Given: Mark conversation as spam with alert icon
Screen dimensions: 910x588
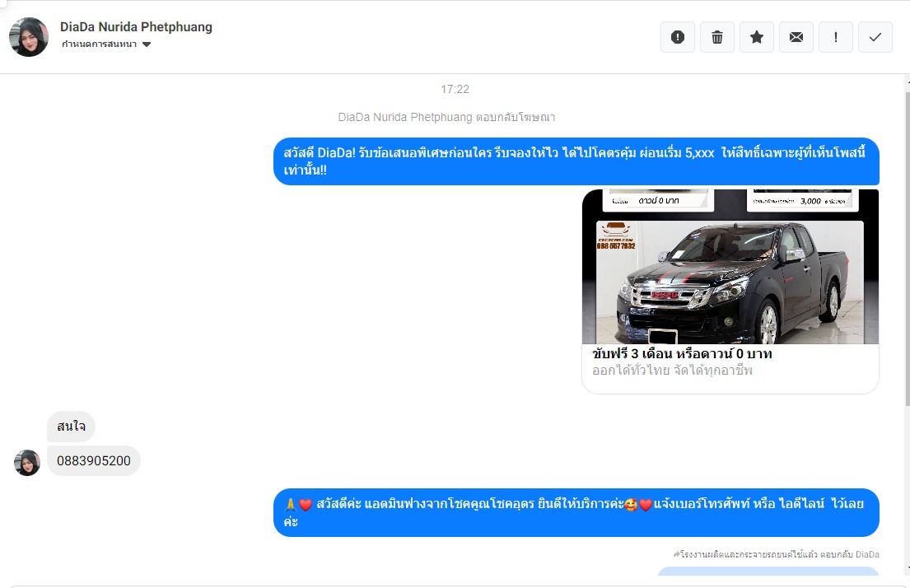Looking at the screenshot, I should (x=677, y=37).
